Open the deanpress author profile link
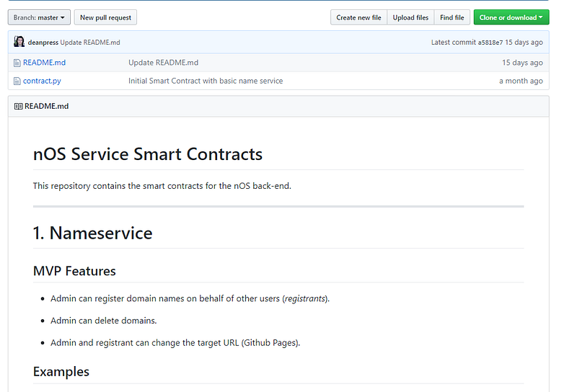This screenshot has height=392, width=577. pos(43,43)
